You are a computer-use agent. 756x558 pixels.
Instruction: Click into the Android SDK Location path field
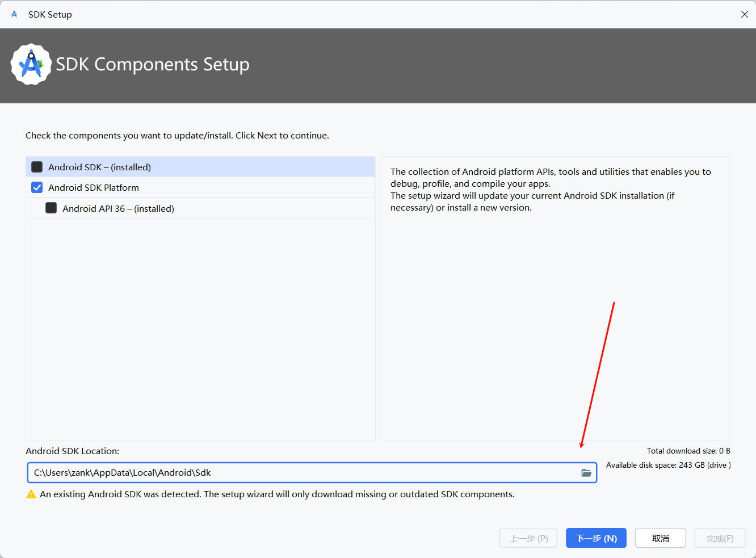(301, 473)
